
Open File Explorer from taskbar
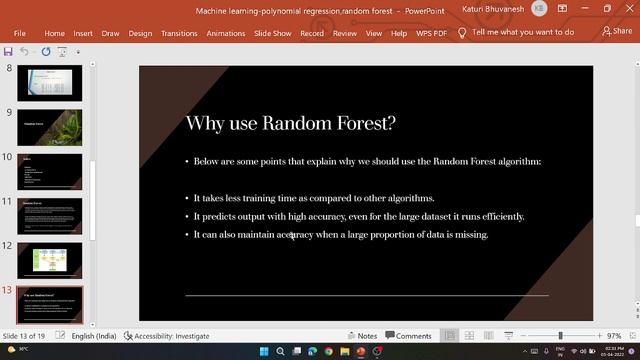pyautogui.click(x=345, y=351)
